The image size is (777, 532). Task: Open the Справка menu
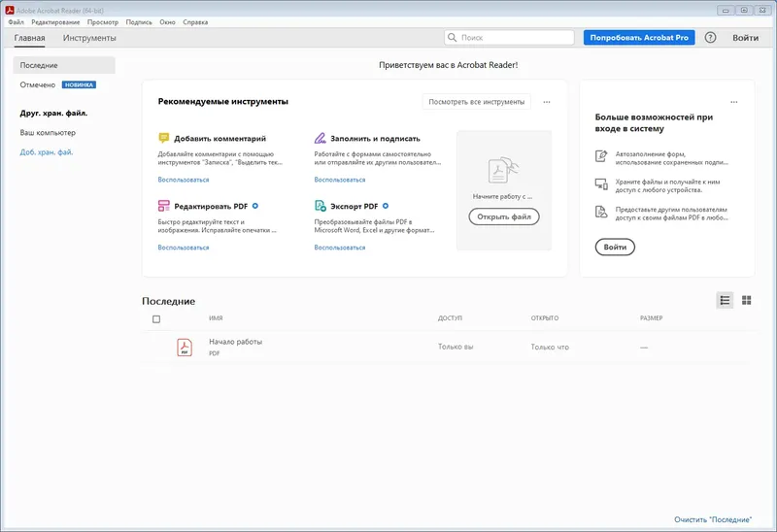[195, 22]
